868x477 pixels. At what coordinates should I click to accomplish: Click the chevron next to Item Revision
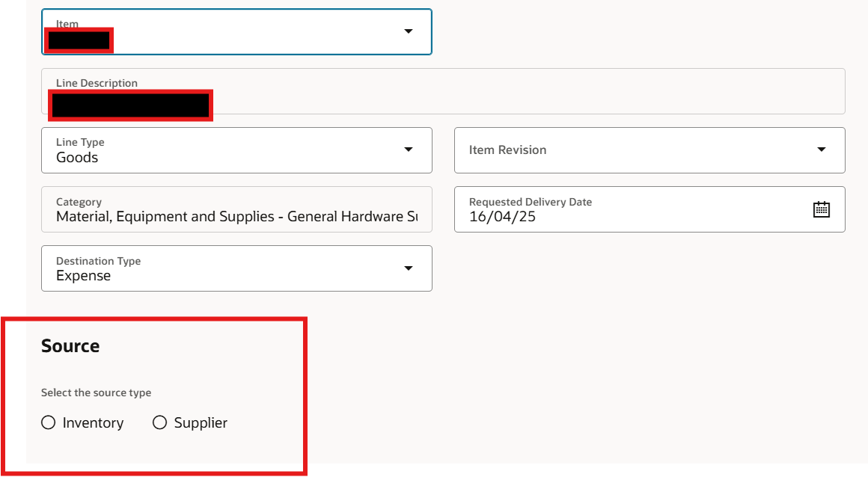[x=822, y=150]
